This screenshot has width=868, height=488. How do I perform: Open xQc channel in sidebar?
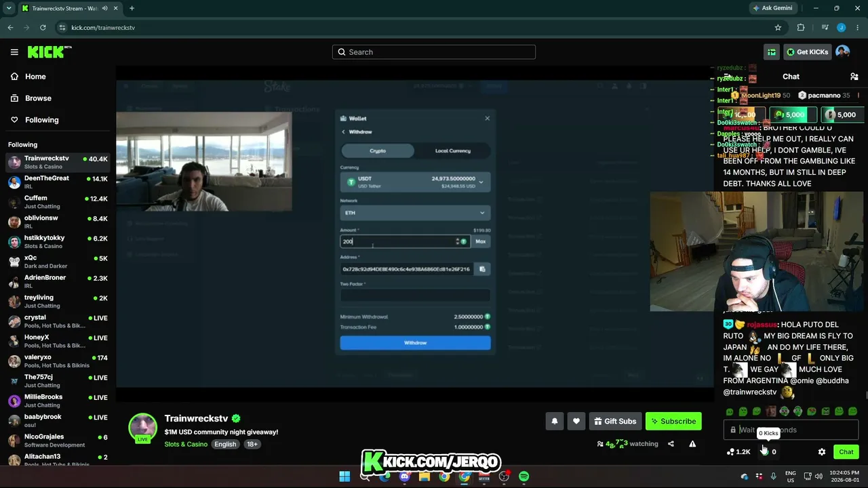(x=58, y=262)
